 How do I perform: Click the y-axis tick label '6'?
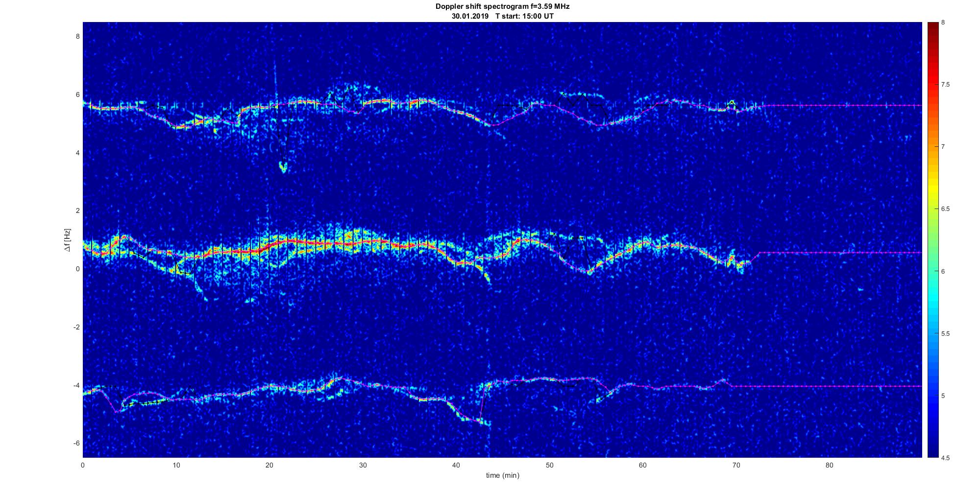pos(77,94)
